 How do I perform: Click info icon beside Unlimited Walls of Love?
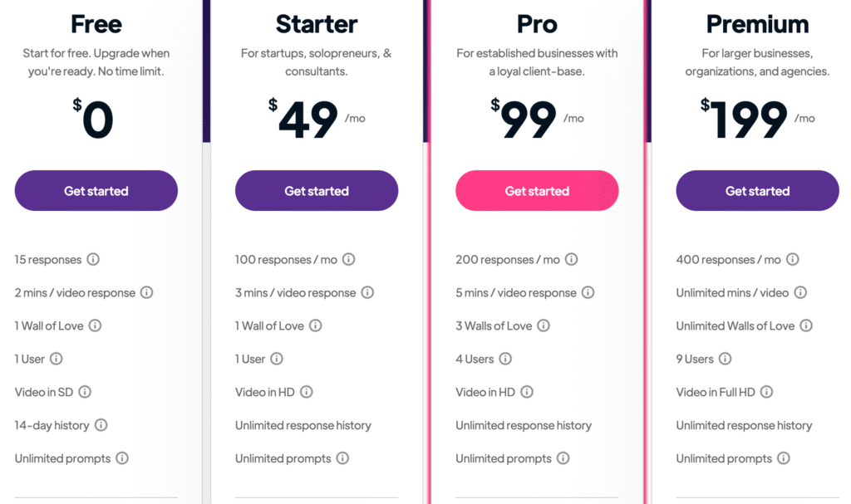tap(806, 325)
